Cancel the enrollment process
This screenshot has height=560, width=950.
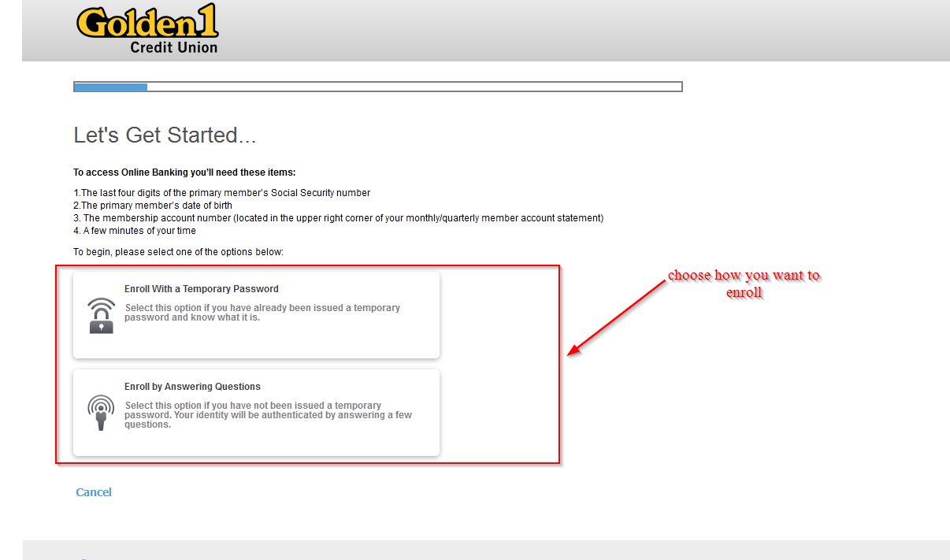[x=94, y=492]
